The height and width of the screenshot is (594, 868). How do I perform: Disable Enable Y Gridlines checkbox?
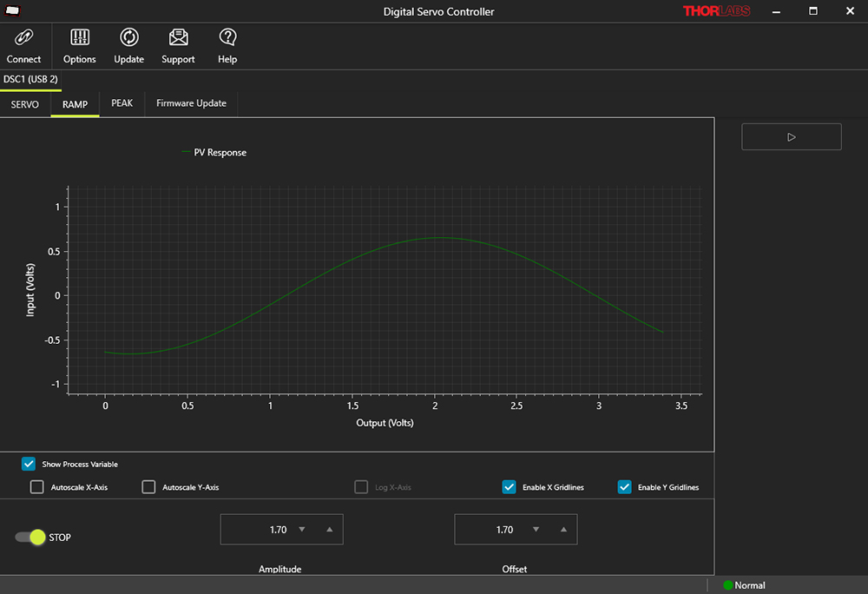pos(624,487)
